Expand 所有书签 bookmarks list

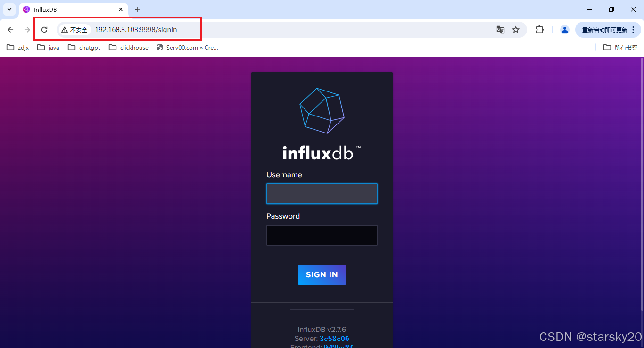tap(619, 47)
